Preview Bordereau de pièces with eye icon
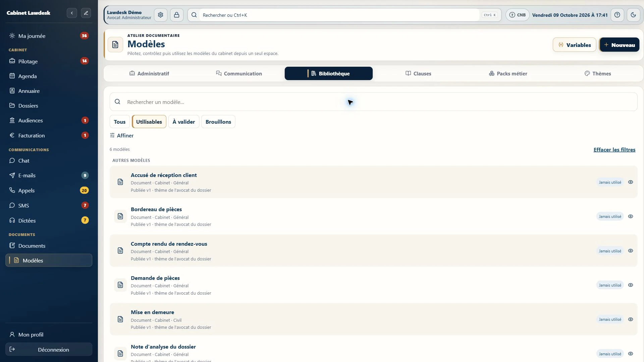This screenshot has height=362, width=644. coord(631,217)
